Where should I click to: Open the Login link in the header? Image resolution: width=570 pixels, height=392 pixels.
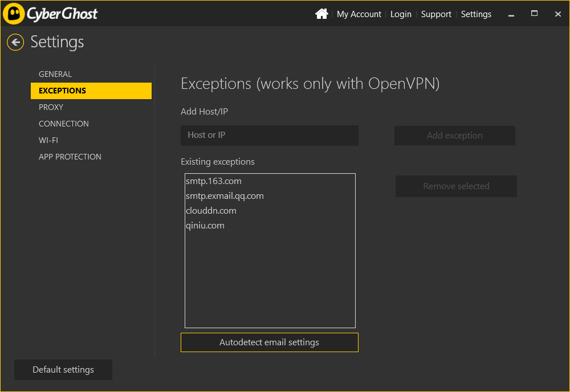[x=401, y=14]
